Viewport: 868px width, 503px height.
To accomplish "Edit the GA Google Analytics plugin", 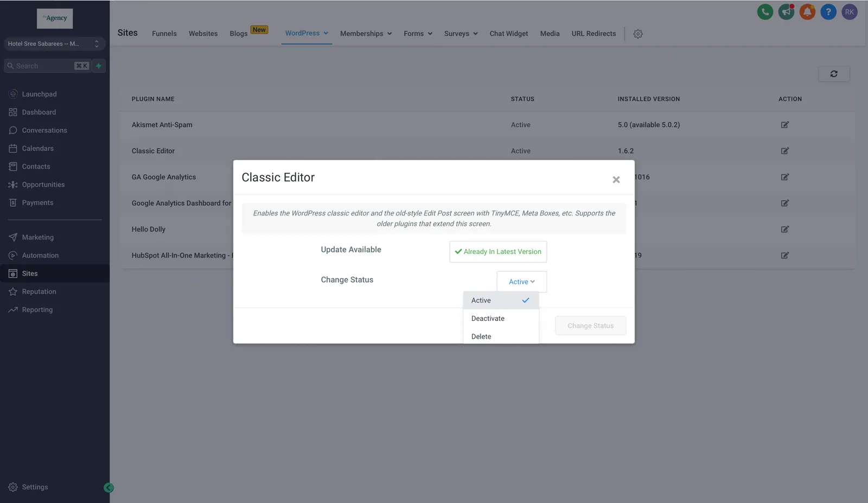I will 784,177.
